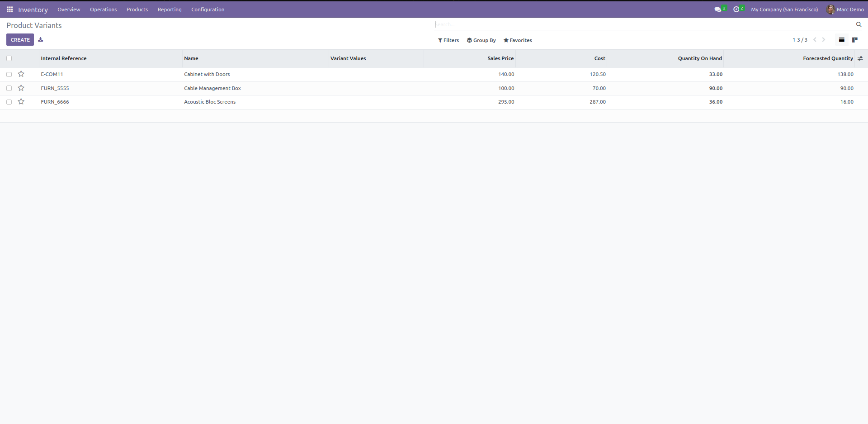
Task: Select the FURN_6666 row checkbox
Action: point(9,102)
